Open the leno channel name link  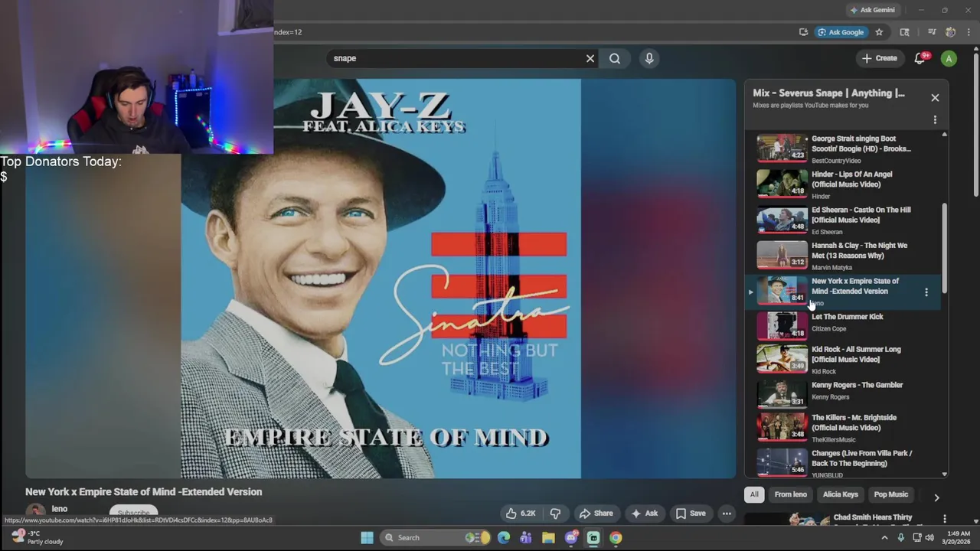point(59,509)
